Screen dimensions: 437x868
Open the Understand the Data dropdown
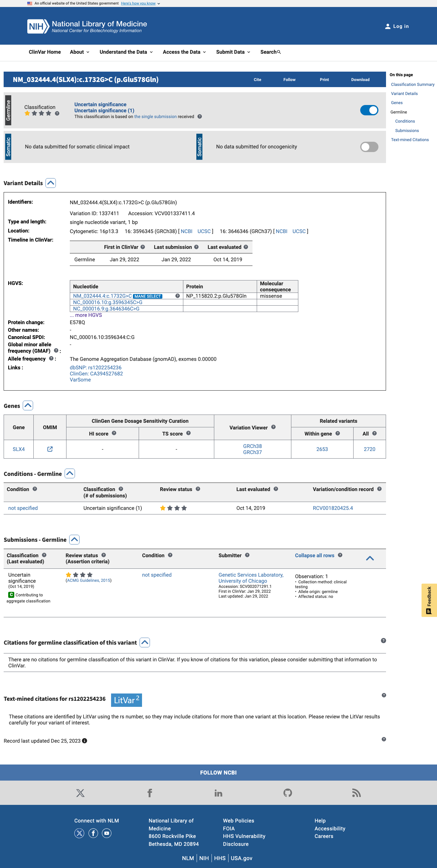point(126,52)
